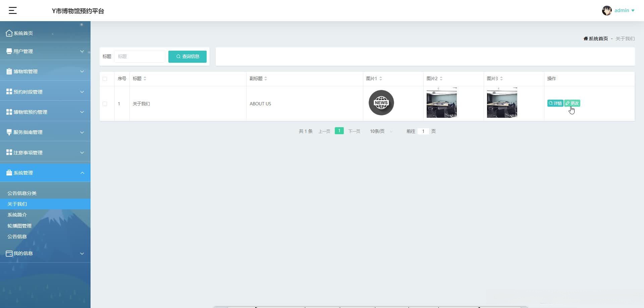Go to previous page with 上一页
This screenshot has height=308, width=644.
324,131
